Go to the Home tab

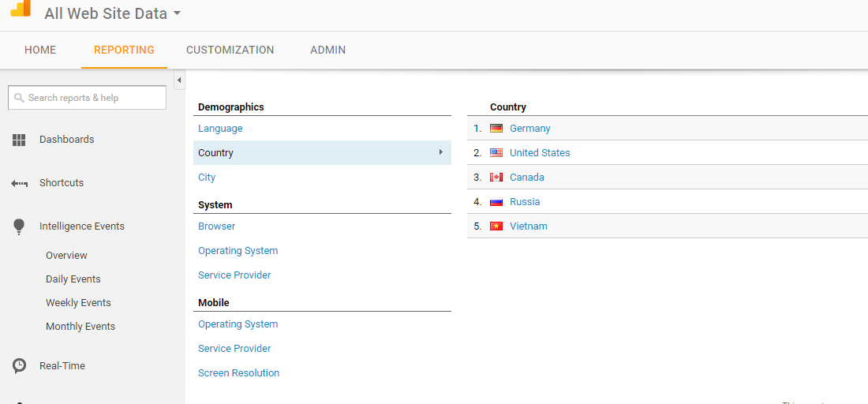40,50
